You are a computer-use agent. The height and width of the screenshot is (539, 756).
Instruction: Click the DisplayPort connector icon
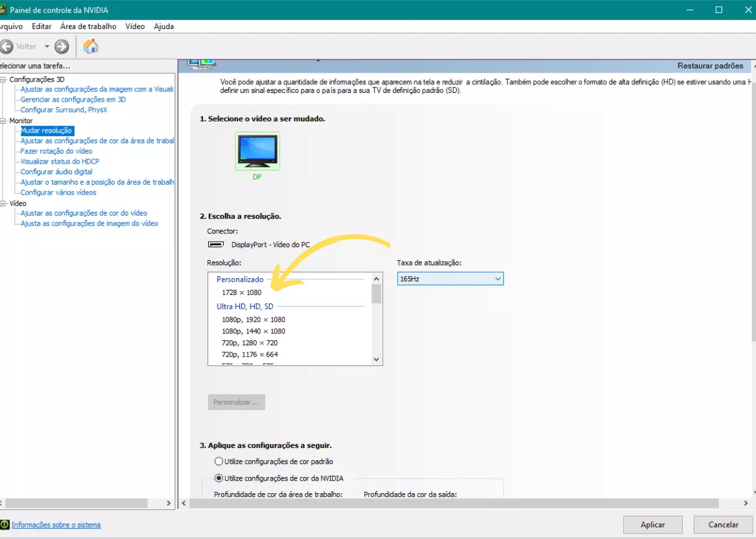pos(216,244)
